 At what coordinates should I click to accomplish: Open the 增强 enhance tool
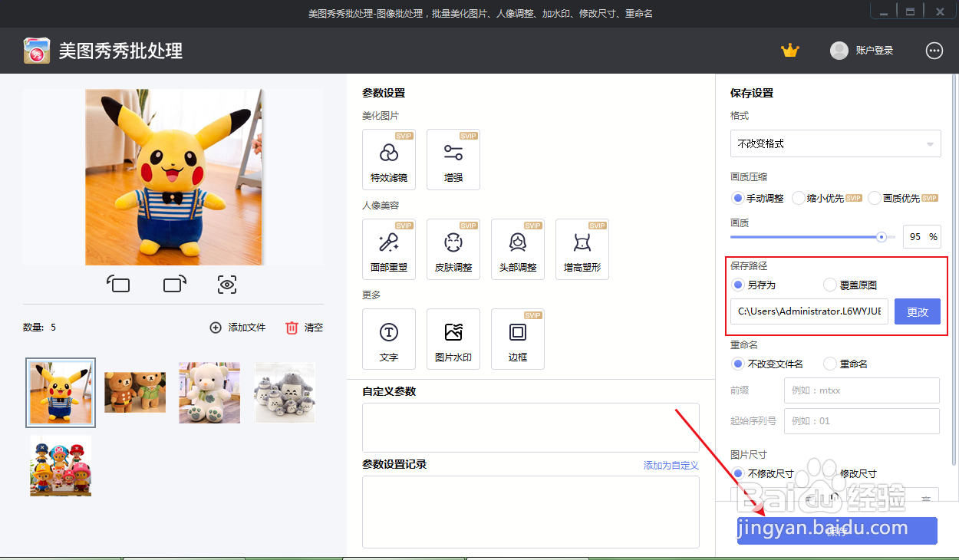tap(453, 160)
